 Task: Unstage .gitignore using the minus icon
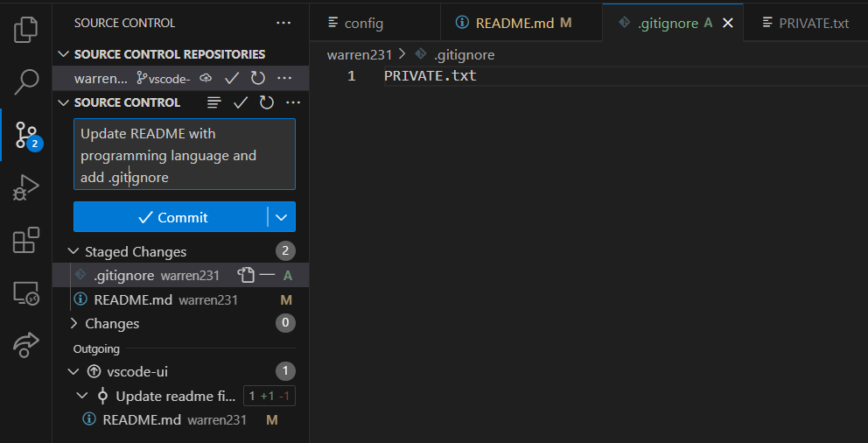point(268,275)
